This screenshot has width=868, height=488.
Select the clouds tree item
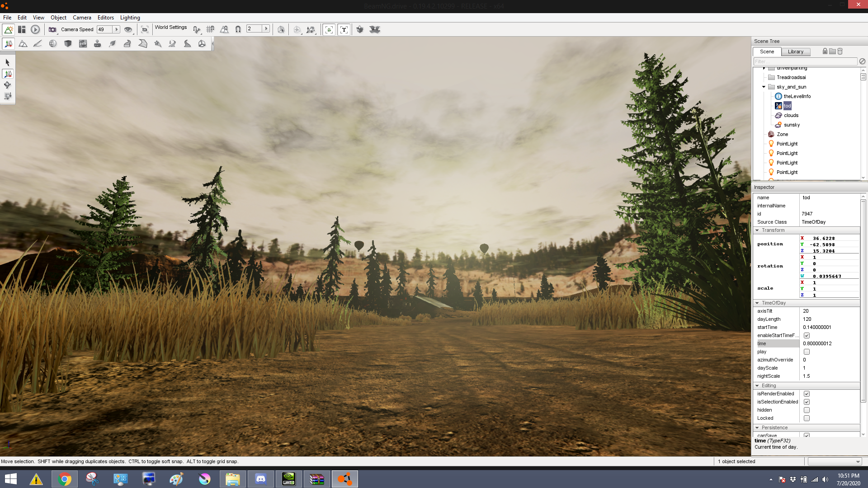click(791, 116)
